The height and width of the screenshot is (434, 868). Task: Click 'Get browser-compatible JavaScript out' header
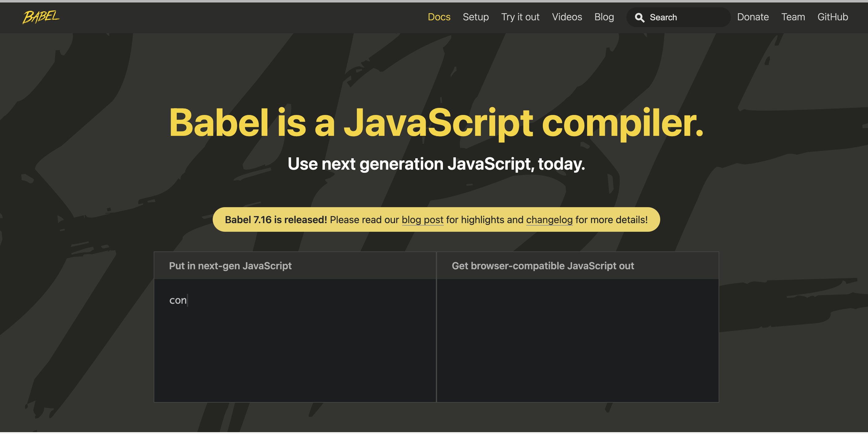tap(542, 266)
